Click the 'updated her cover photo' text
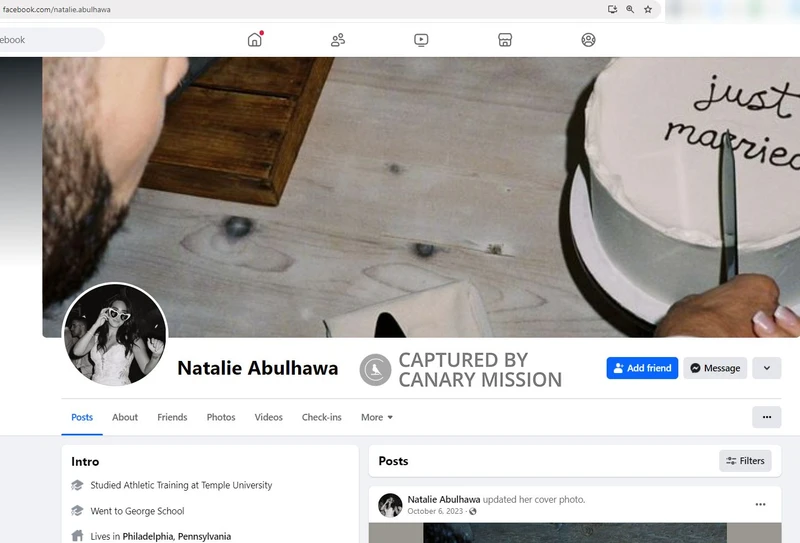The image size is (800, 543). click(x=534, y=500)
